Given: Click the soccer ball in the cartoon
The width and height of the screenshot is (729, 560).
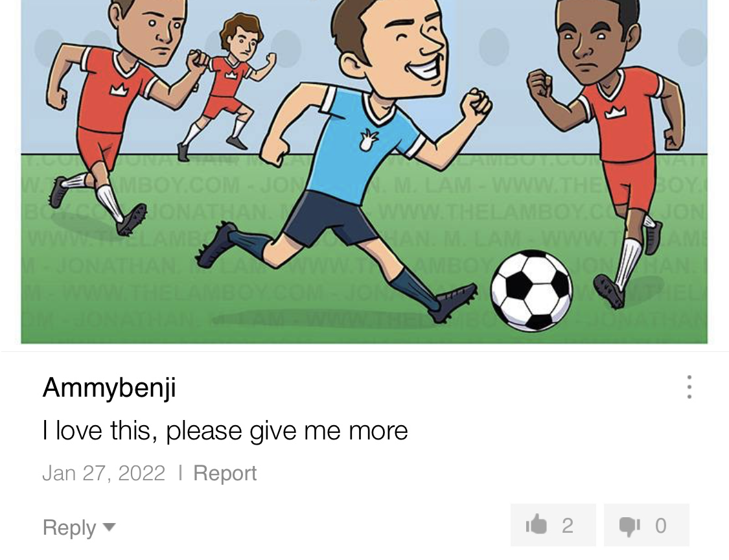Looking at the screenshot, I should coord(531,290).
